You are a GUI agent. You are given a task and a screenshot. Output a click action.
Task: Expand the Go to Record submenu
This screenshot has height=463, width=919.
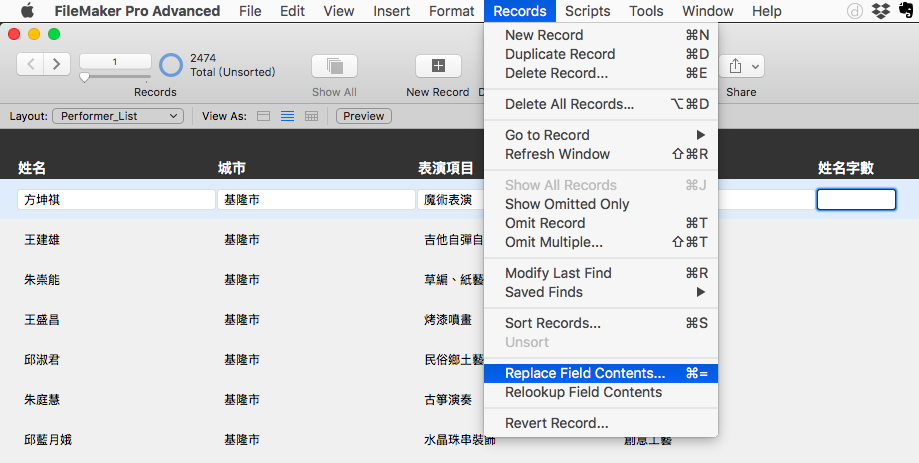601,135
